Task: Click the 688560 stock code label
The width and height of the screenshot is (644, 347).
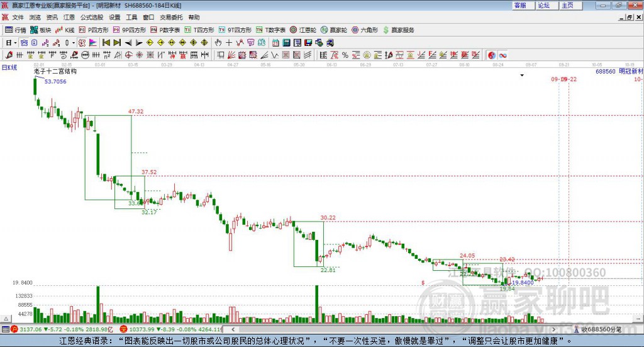Action: tap(606, 71)
